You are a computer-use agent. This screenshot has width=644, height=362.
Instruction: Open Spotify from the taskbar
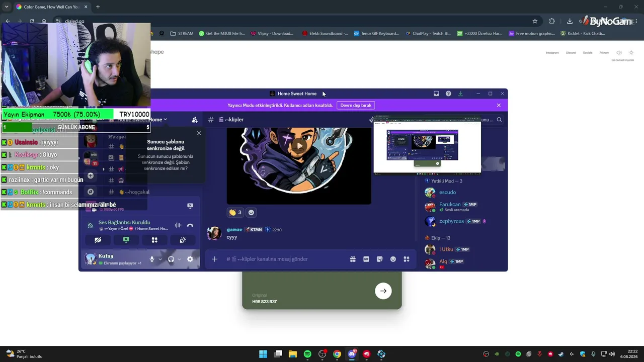click(x=307, y=354)
